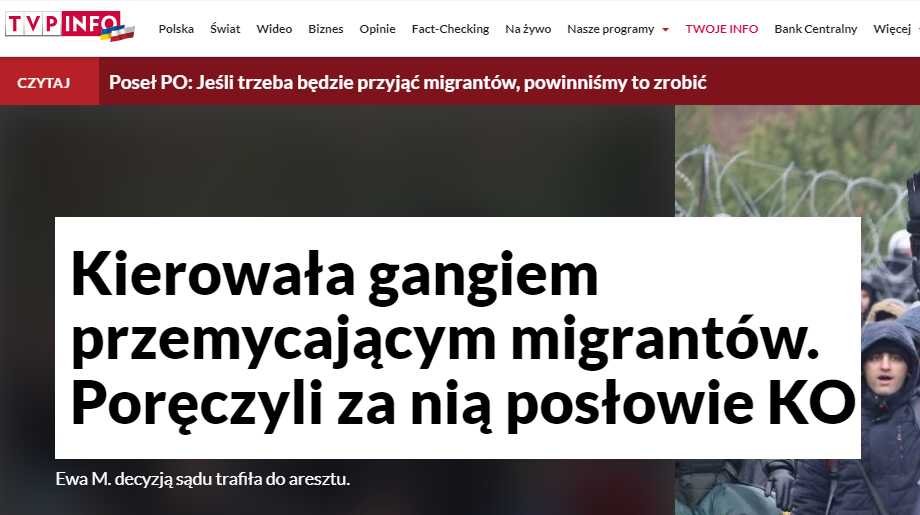Go to the Świat section
Screen dimensions: 920x515
point(225,29)
